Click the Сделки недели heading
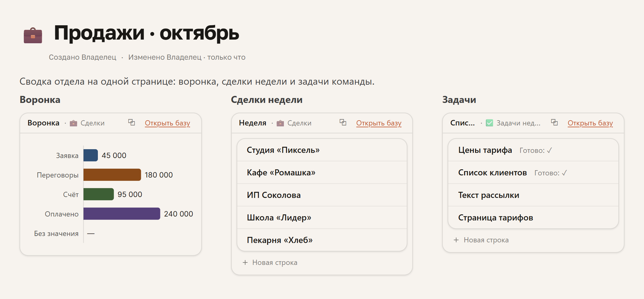Image resolution: width=644 pixels, height=299 pixels. [x=267, y=100]
